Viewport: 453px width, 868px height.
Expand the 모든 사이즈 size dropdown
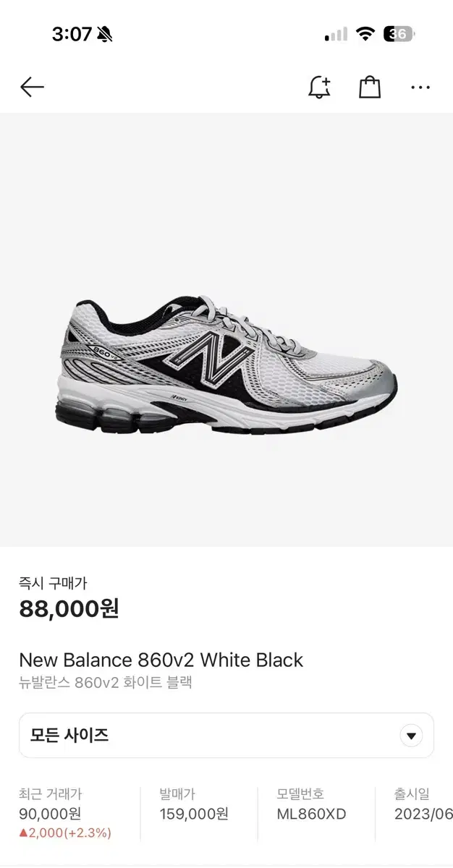coord(226,736)
